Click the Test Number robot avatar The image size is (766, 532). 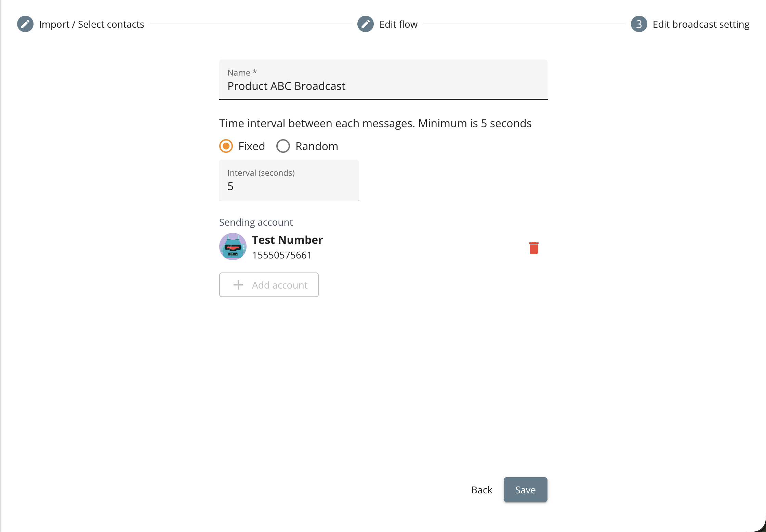click(233, 247)
